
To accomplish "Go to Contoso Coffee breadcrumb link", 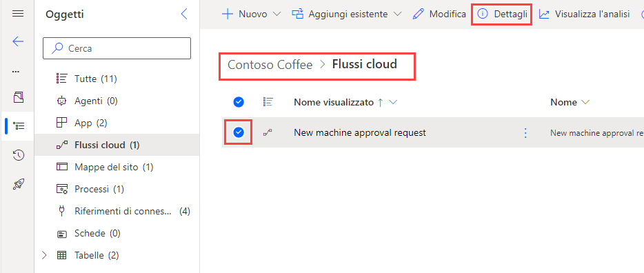I will click(x=270, y=65).
